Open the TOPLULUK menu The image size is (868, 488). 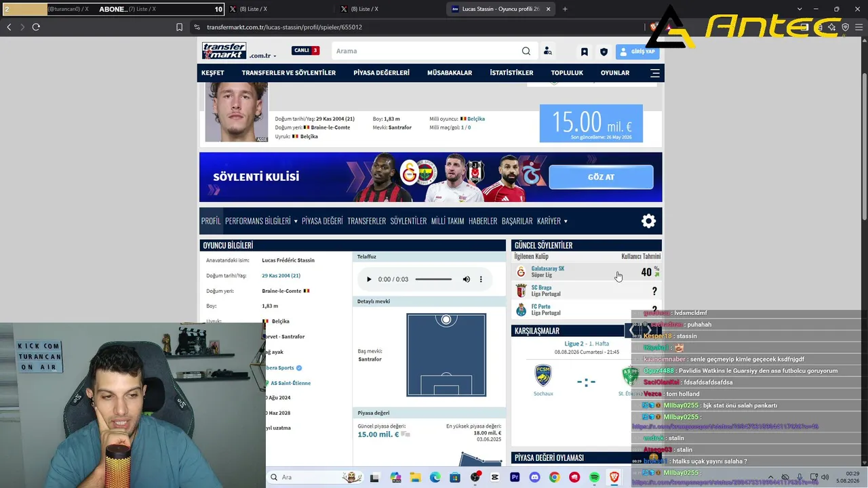pyautogui.click(x=567, y=73)
